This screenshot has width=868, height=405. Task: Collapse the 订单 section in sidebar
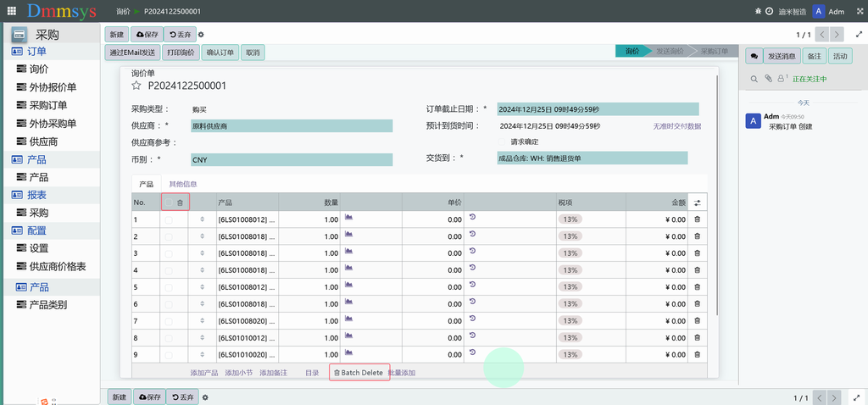click(x=36, y=52)
